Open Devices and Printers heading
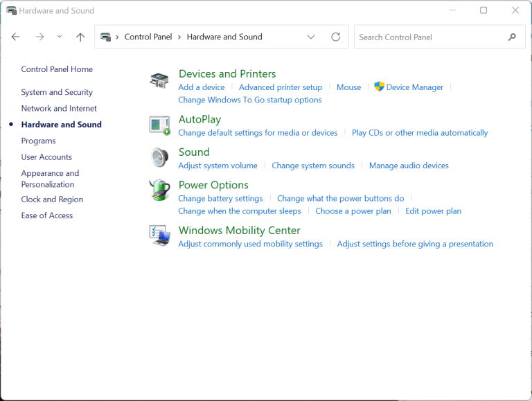The height and width of the screenshot is (401, 532). 227,73
